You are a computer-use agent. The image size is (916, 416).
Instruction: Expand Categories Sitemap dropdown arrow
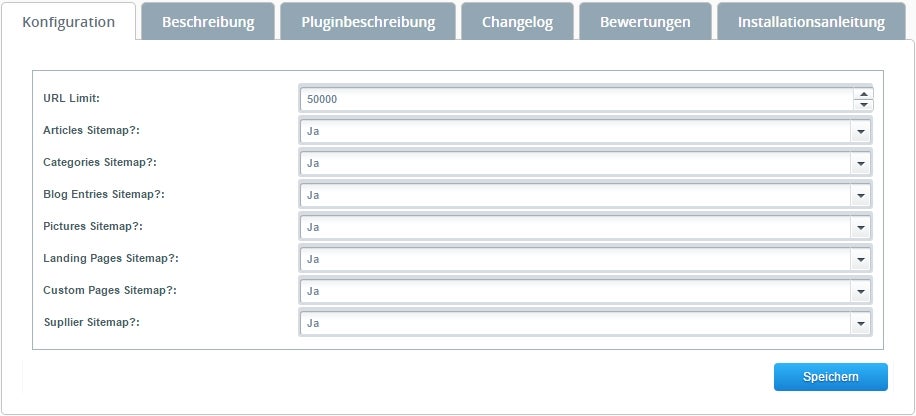(x=860, y=163)
